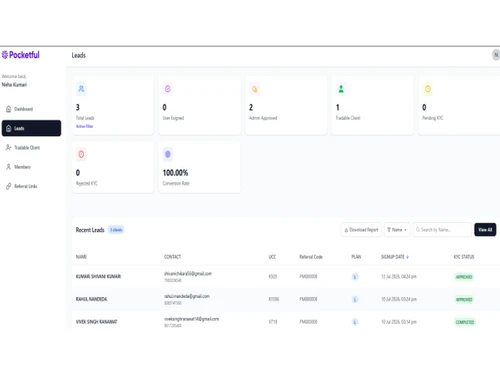
Task: Click the Pocketful logo
Action: [21, 55]
